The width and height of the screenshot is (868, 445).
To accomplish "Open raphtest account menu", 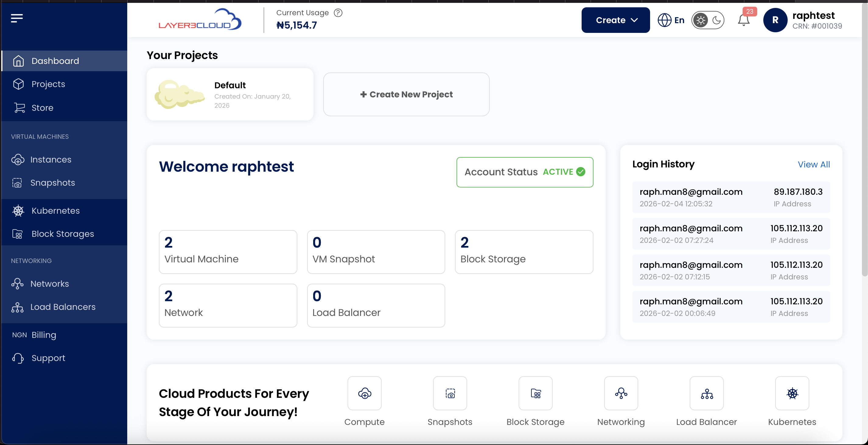I will coord(803,20).
